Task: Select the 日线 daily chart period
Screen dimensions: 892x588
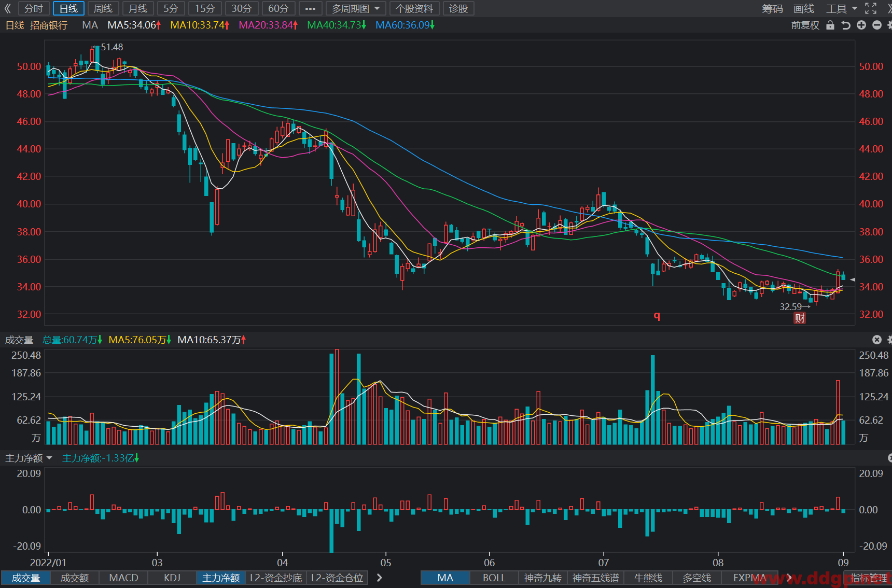Action: point(68,9)
